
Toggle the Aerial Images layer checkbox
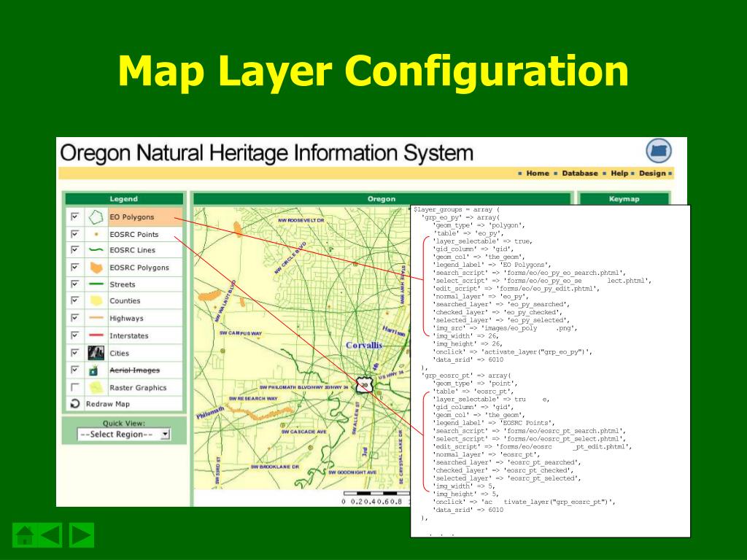pos(75,370)
